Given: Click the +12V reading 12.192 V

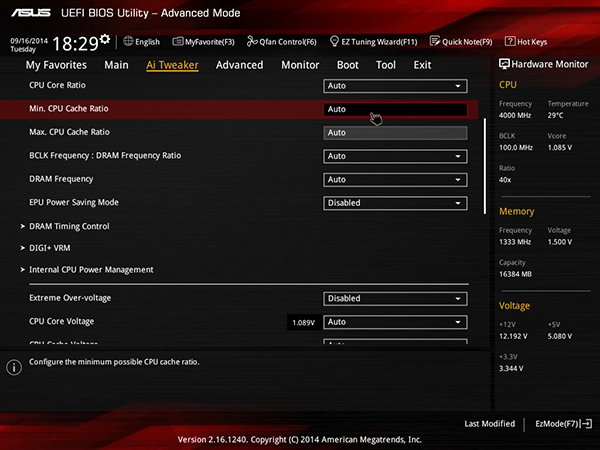Looking at the screenshot, I should click(x=513, y=336).
